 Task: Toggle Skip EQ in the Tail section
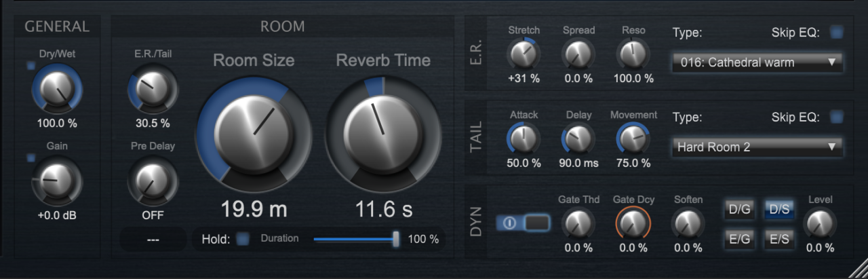[837, 117]
